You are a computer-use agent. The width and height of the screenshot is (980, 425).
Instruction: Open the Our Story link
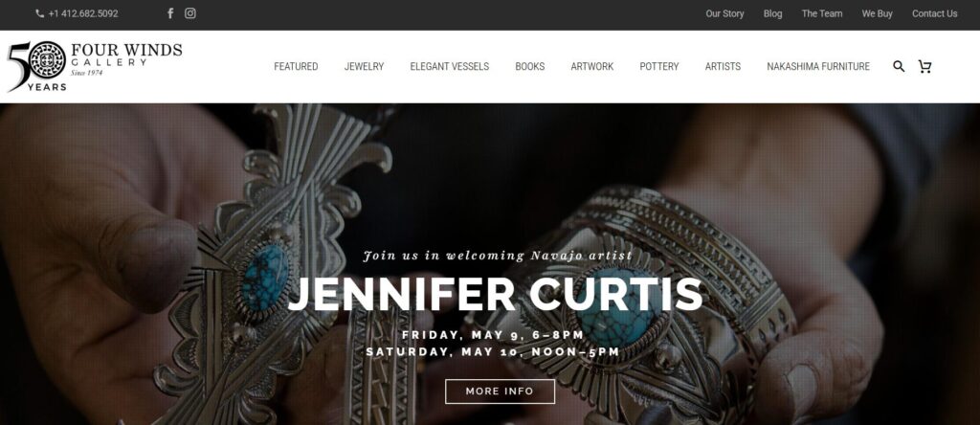pos(724,13)
